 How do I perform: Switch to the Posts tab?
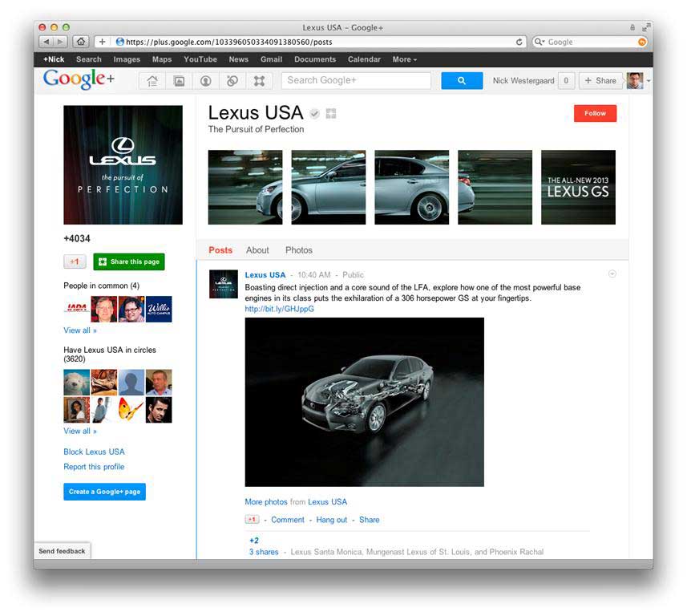[x=220, y=250]
